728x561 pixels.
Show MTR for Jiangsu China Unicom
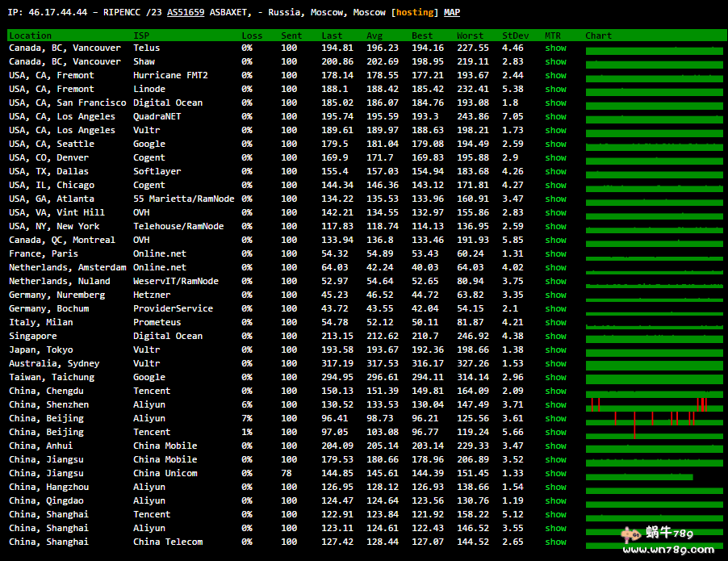555,473
